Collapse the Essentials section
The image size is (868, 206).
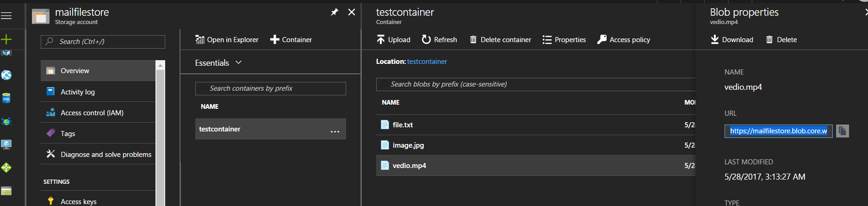218,62
